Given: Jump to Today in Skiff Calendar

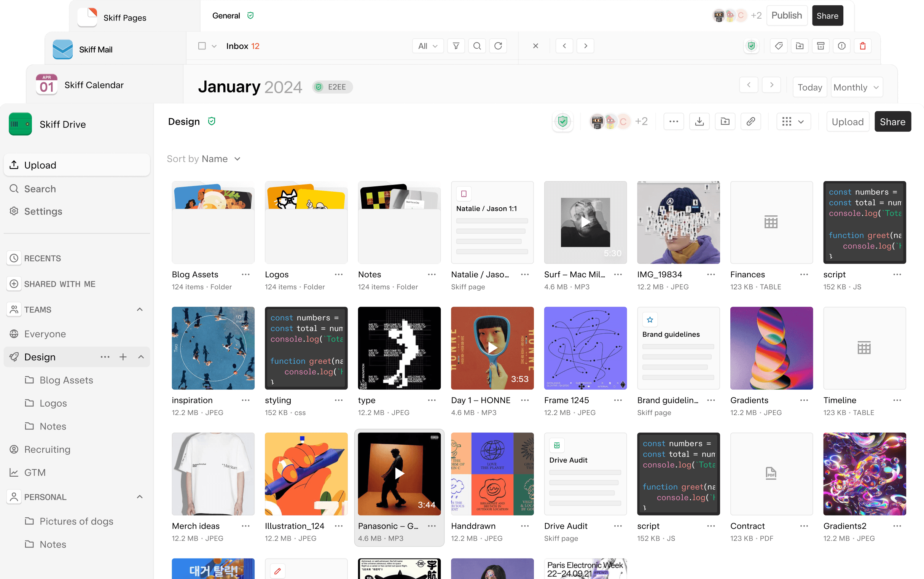Looking at the screenshot, I should pos(809,87).
